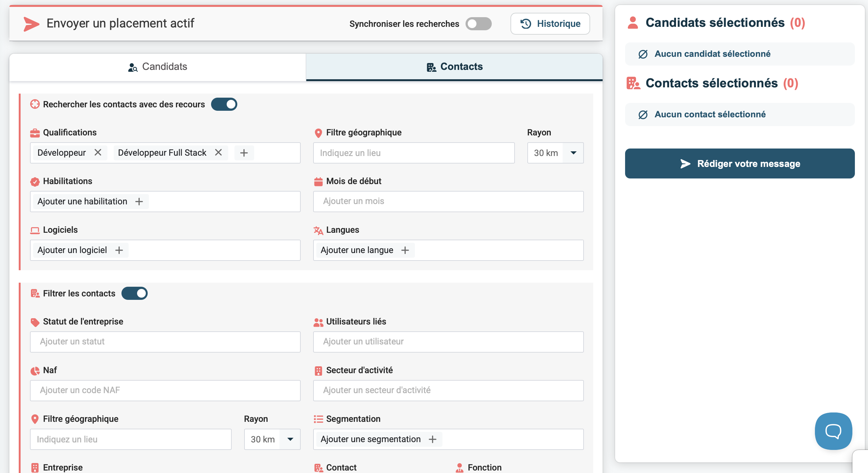Click plus icon next to Ajouter une langue
This screenshot has width=868, height=473.
pos(405,250)
